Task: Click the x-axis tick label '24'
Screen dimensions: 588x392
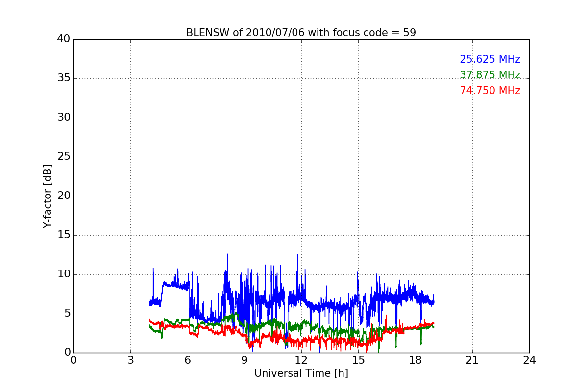Action: pos(529,360)
